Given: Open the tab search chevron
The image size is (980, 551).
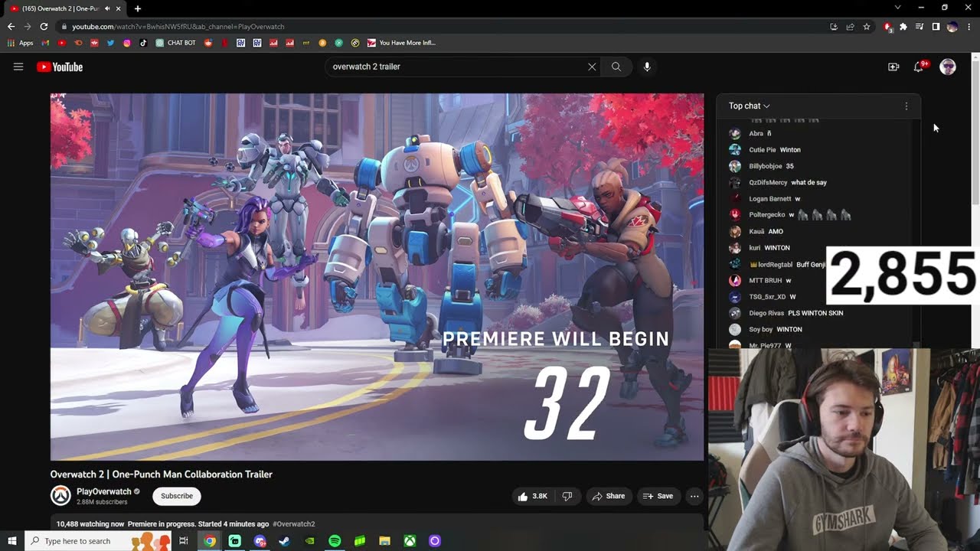Looking at the screenshot, I should [x=898, y=8].
